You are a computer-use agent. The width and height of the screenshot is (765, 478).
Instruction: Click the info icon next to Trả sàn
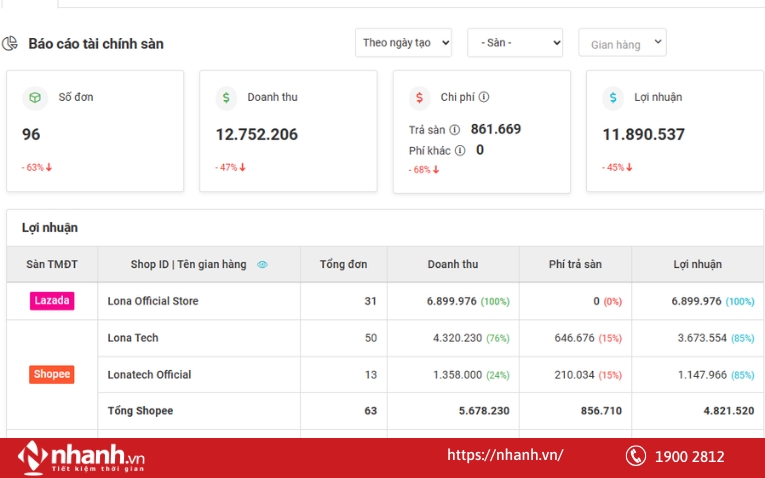(x=454, y=130)
